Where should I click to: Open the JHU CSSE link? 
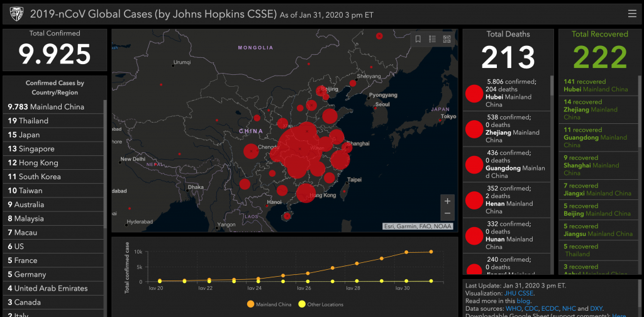518,293
